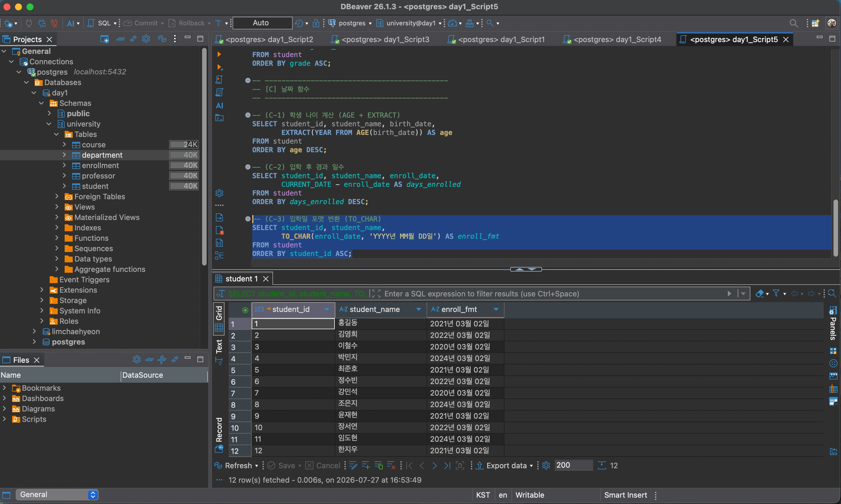Open the postgres active connection dropdown
The width and height of the screenshot is (841, 504).
(350, 23)
